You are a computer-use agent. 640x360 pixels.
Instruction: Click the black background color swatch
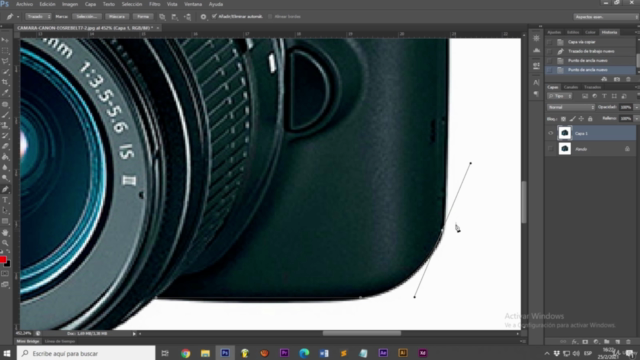pos(8,264)
